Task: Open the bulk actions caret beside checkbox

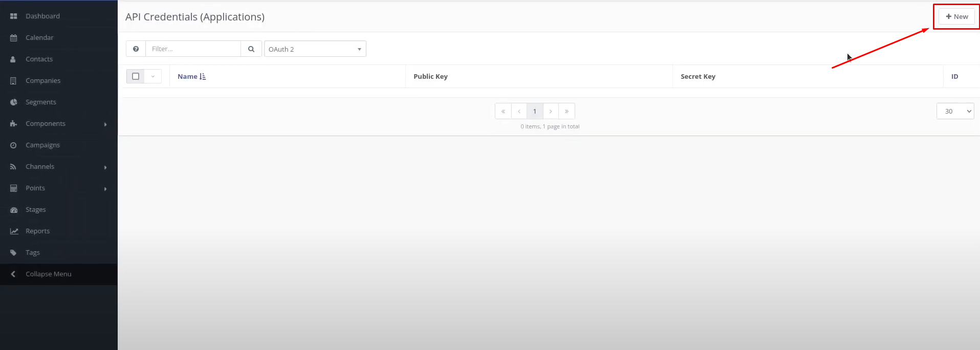Action: tap(153, 76)
